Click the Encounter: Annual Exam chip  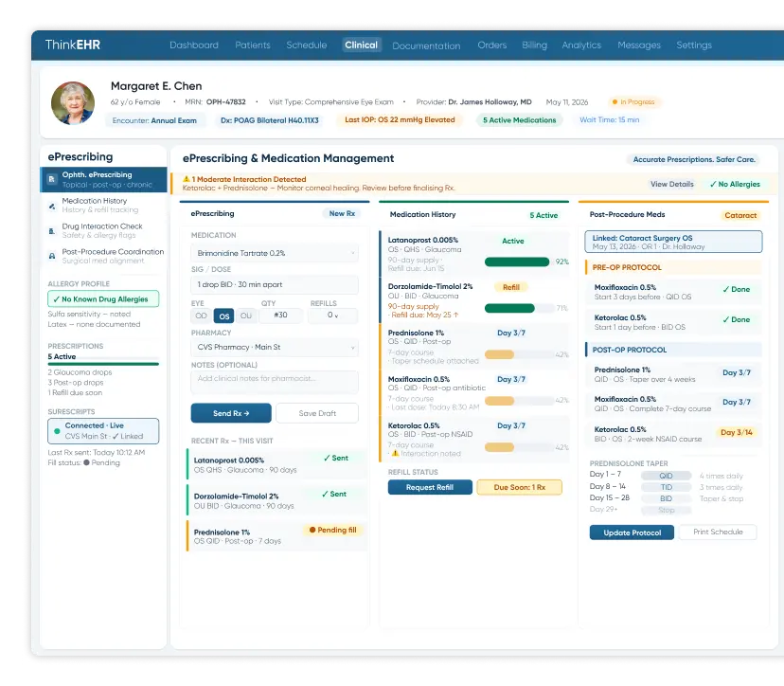coord(154,120)
